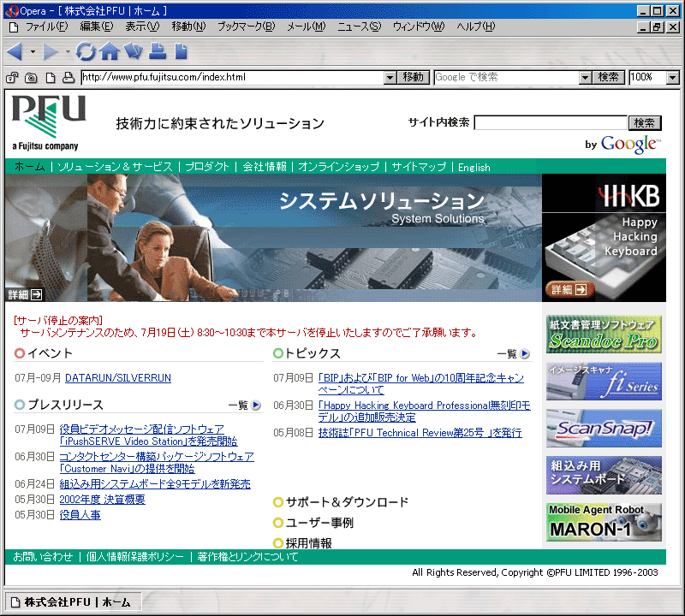Screen dimensions: 685x616
Task: Open the MARON-1 robot banner
Action: pyautogui.click(x=604, y=523)
